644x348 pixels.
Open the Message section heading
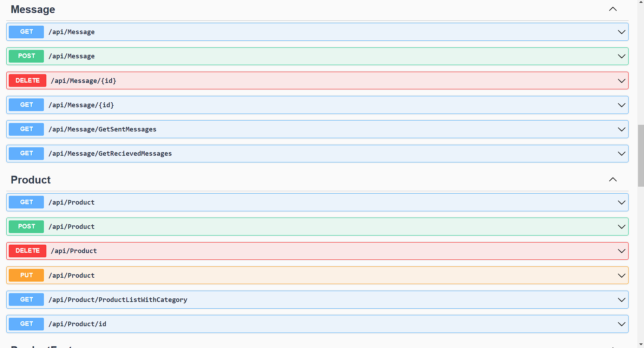(33, 9)
